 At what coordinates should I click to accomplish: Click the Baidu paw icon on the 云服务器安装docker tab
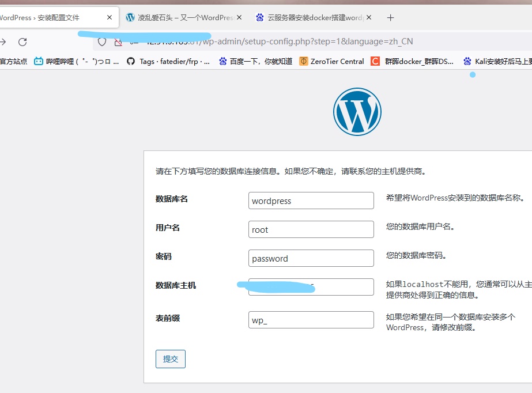point(260,17)
